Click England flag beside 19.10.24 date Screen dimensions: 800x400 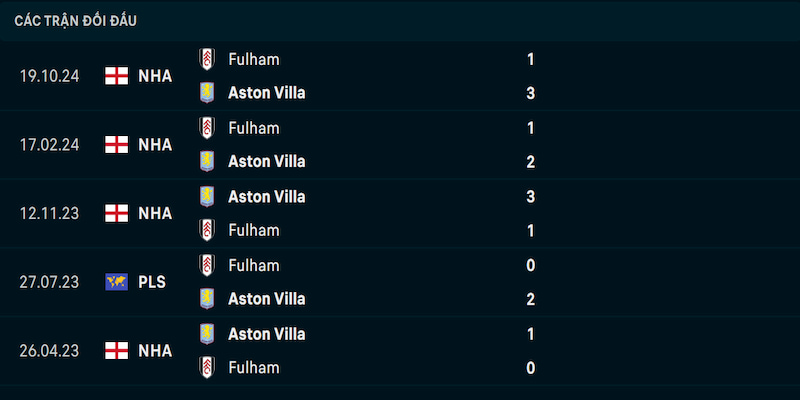tap(116, 76)
